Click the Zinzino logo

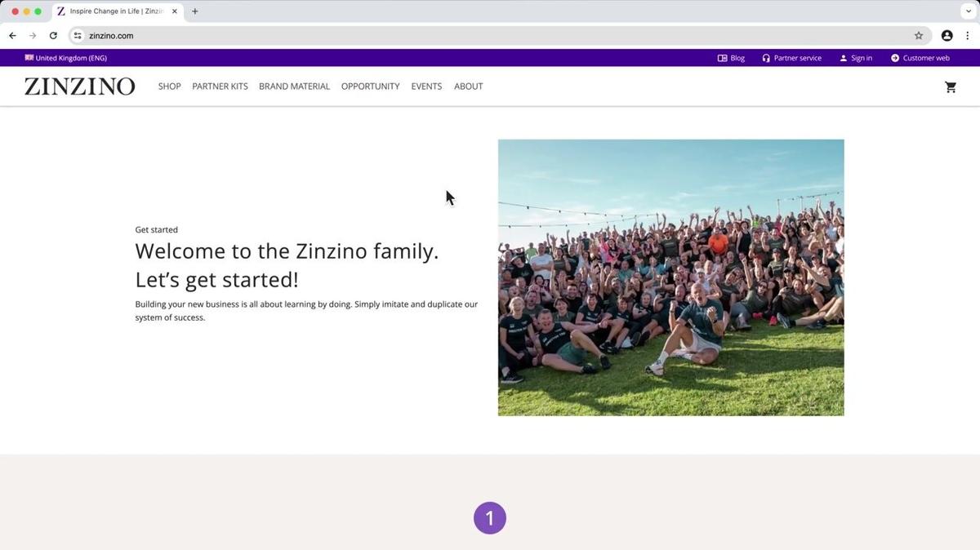[79, 86]
